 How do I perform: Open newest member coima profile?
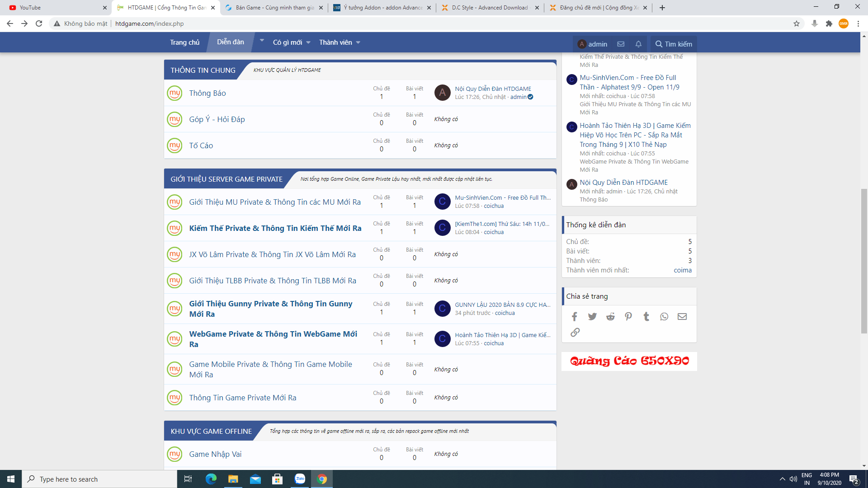(683, 270)
